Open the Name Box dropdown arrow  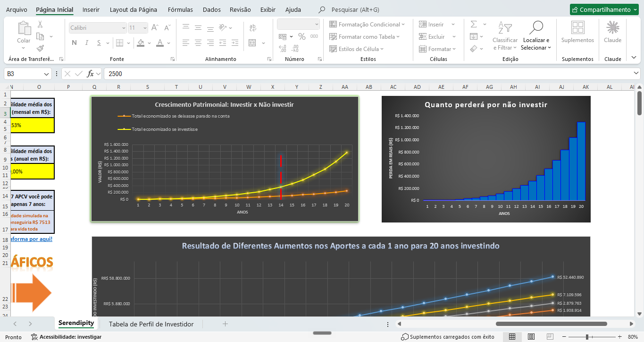46,74
